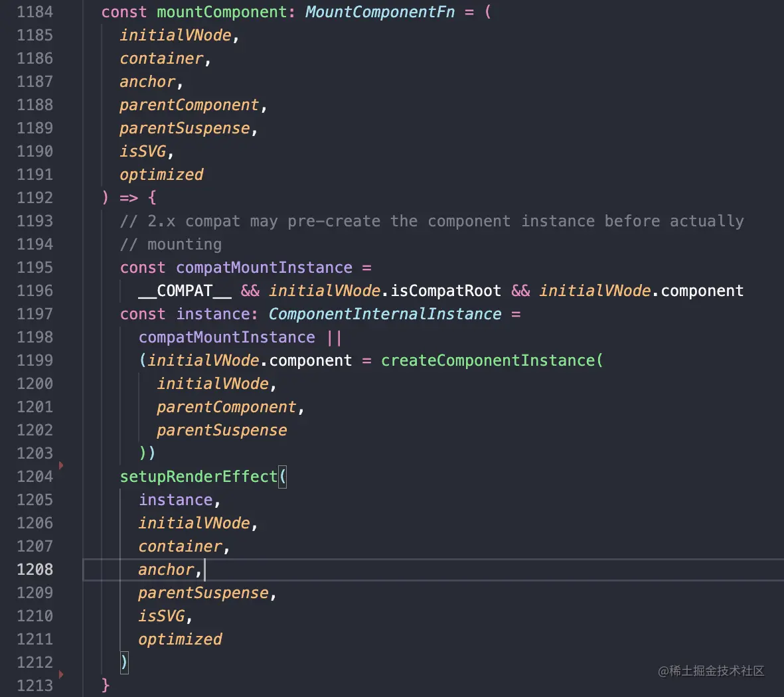Click anchor argument on line 1208
Image resolution: width=784 pixels, height=697 pixels.
click(167, 570)
